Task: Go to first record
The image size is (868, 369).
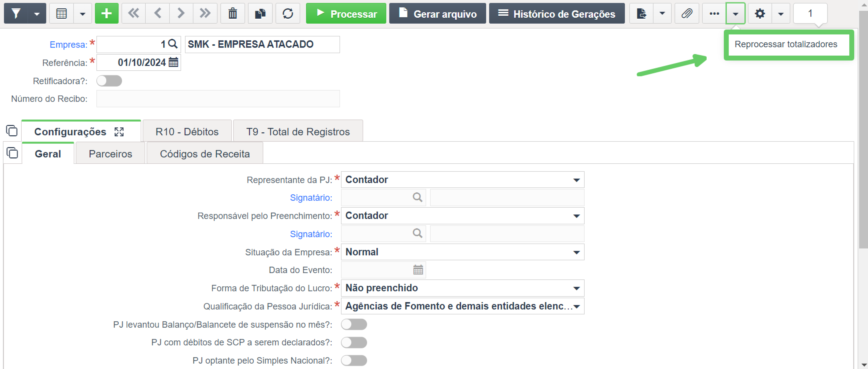Action: (134, 14)
